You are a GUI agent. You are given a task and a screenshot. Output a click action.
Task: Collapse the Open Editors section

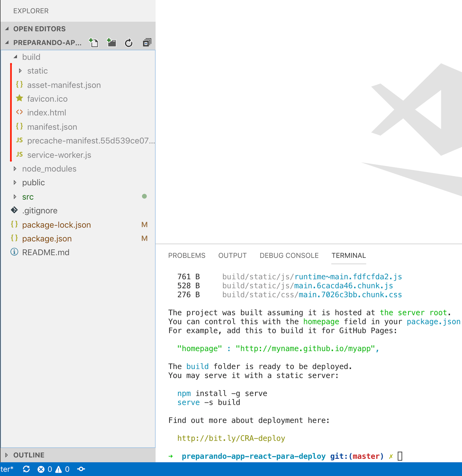point(7,29)
